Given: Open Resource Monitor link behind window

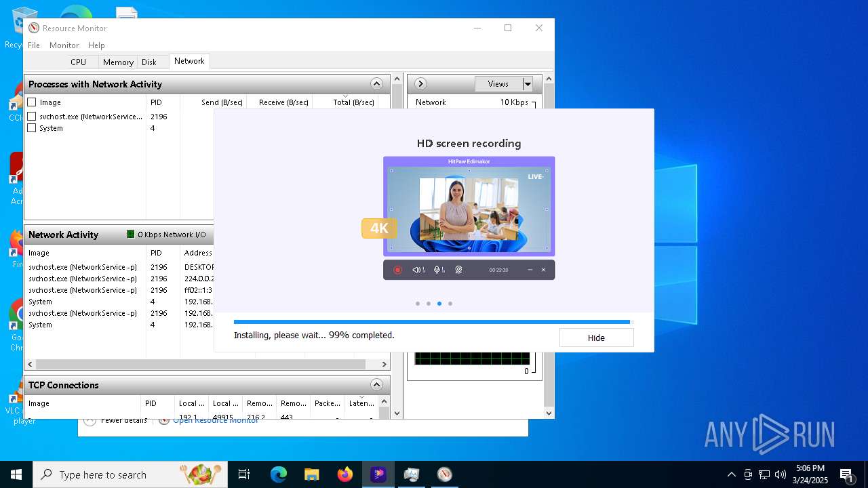Looking at the screenshot, I should click(x=216, y=420).
